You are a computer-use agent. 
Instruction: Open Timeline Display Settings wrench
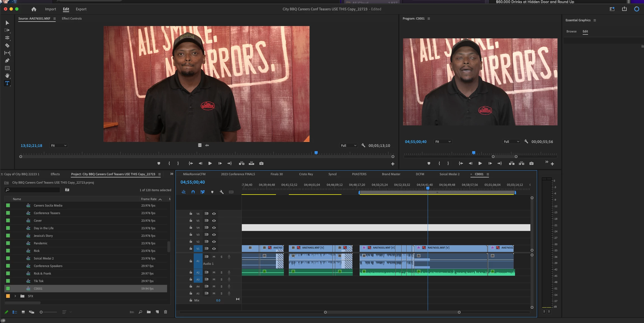click(222, 192)
